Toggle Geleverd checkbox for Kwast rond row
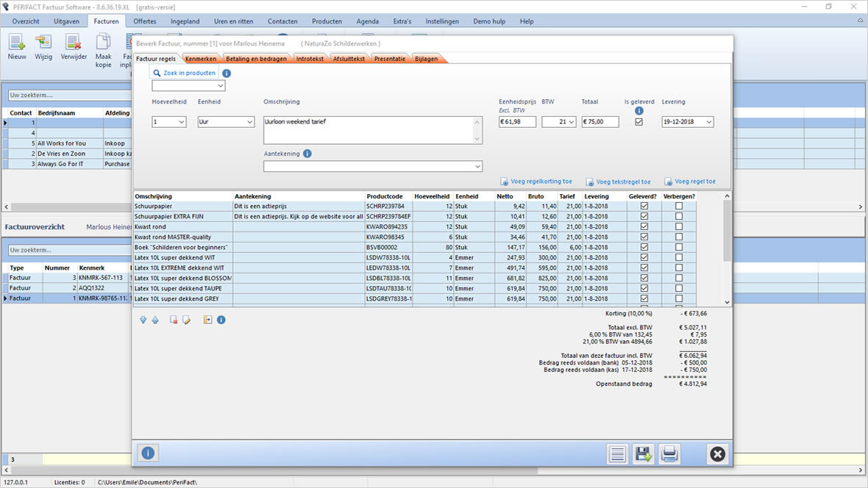 (644, 227)
